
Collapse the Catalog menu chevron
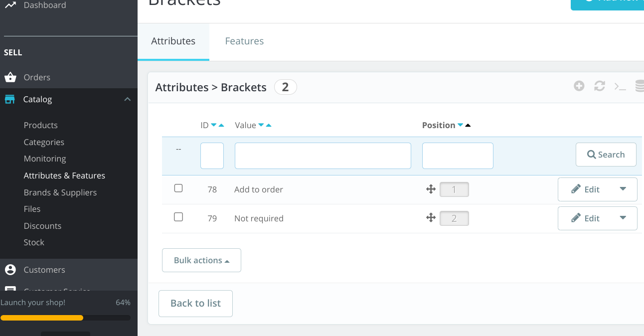click(128, 99)
